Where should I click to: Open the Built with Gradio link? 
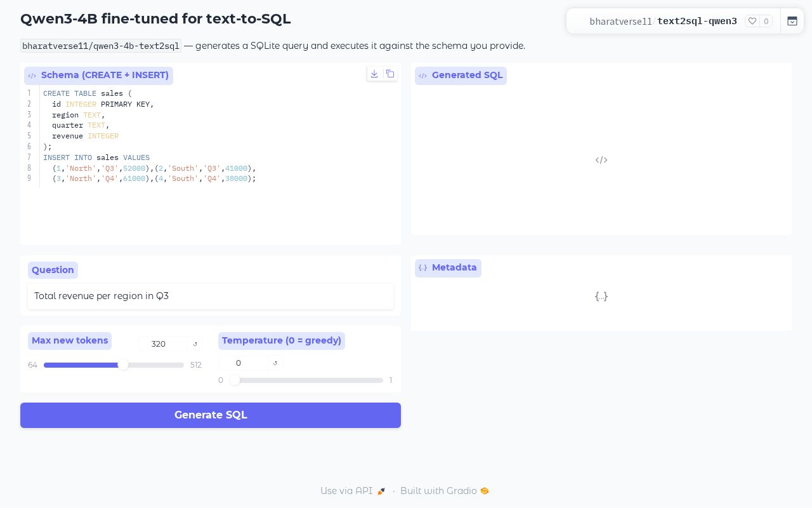point(445,491)
